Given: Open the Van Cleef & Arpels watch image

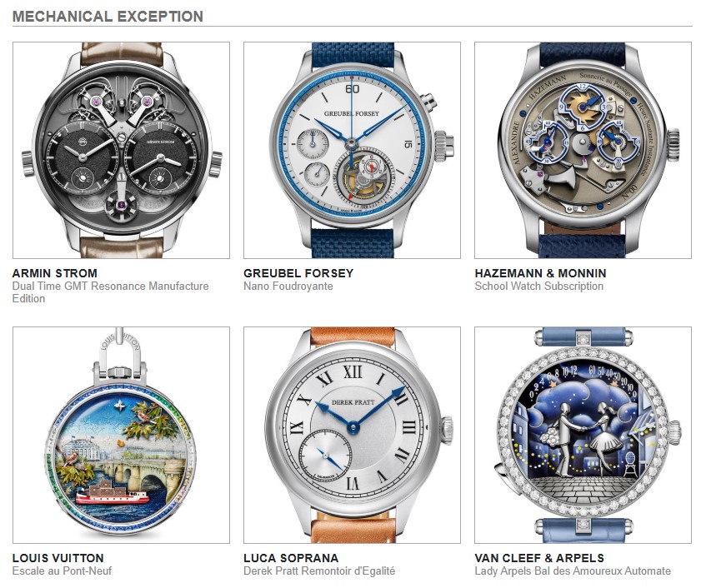Looking at the screenshot, I should [x=583, y=435].
